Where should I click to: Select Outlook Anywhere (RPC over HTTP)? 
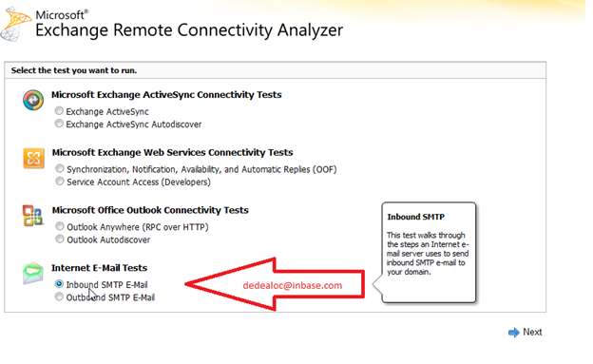coord(60,226)
